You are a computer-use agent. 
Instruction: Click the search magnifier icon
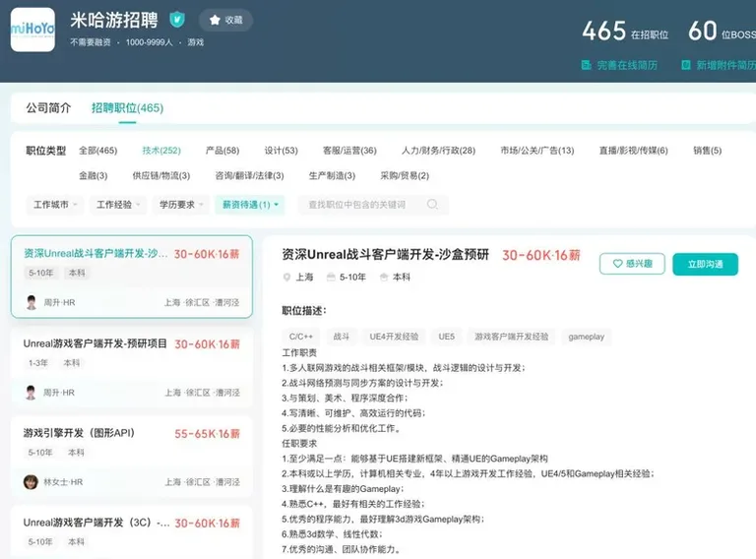pos(432,205)
